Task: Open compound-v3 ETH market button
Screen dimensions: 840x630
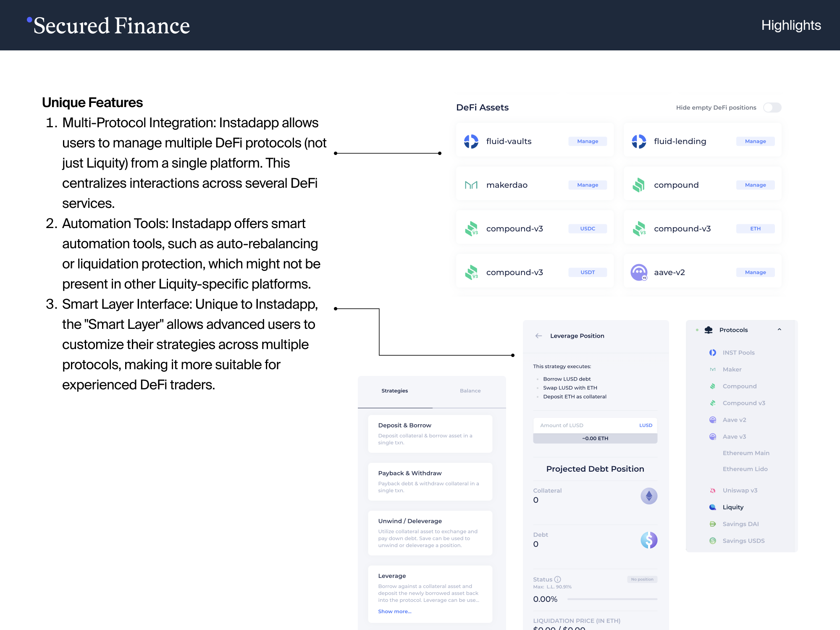Action: point(755,229)
